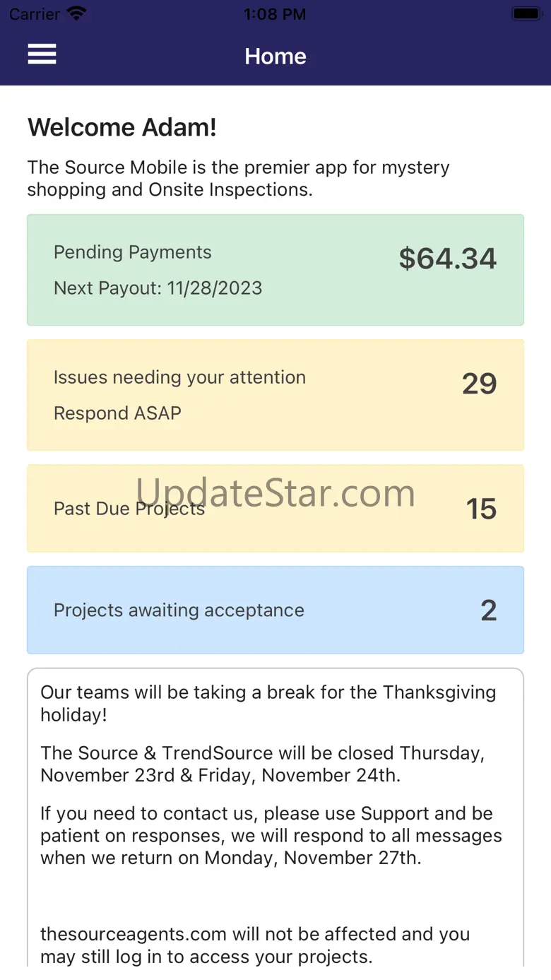View the Past Due Projects card
Viewport: 551px width, 980px height.
coord(275,509)
